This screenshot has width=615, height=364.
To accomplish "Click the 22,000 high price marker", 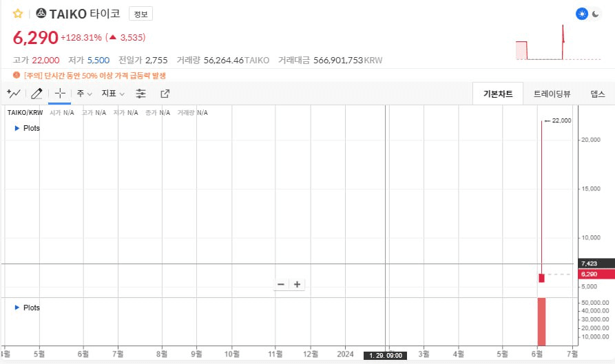I will tap(558, 120).
